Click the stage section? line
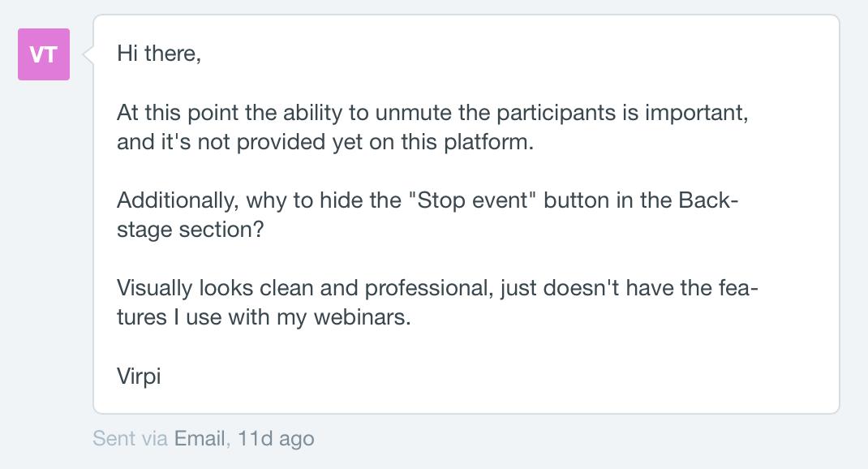This screenshot has height=469, width=868. tap(191, 230)
